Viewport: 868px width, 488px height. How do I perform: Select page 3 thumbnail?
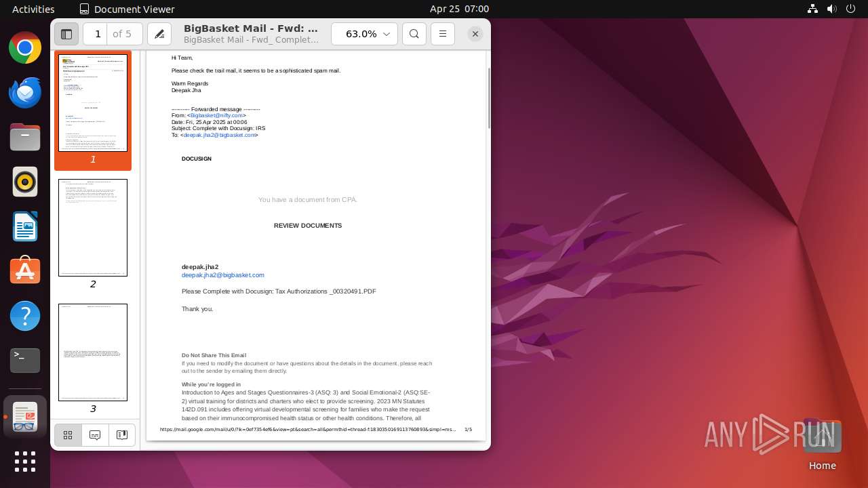93,352
